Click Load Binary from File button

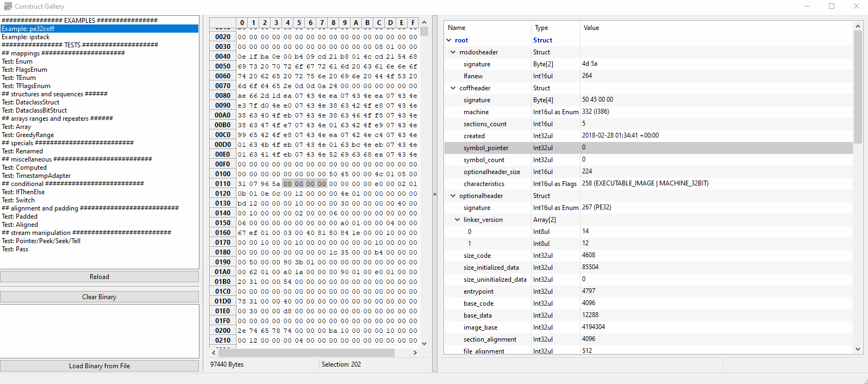click(x=99, y=366)
